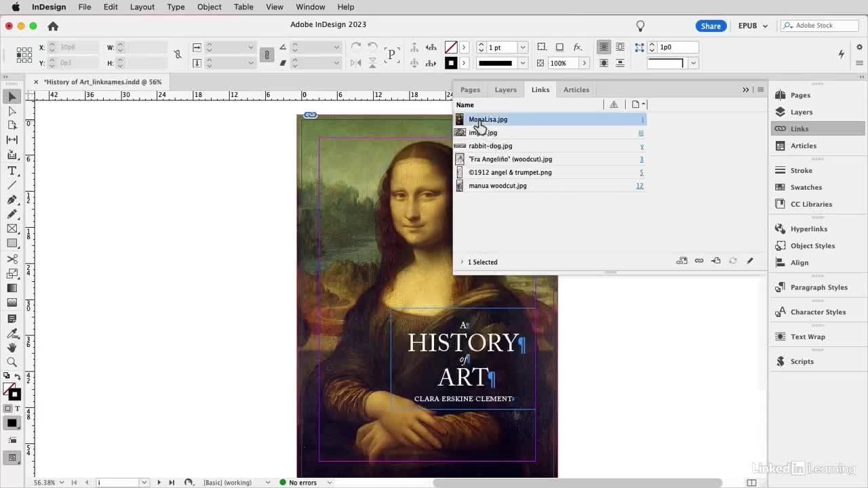Click Go To Link icon
Screen dimensions: 868x488
tap(716, 261)
